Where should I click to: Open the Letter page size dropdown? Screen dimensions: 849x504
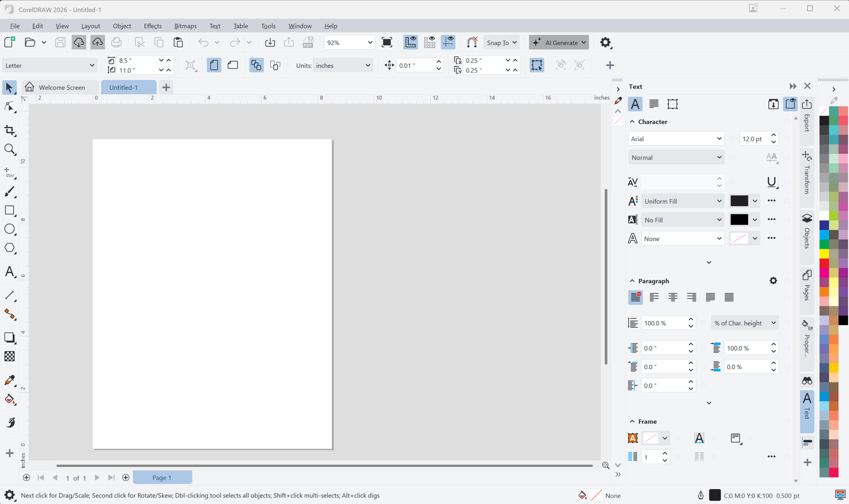coord(49,66)
